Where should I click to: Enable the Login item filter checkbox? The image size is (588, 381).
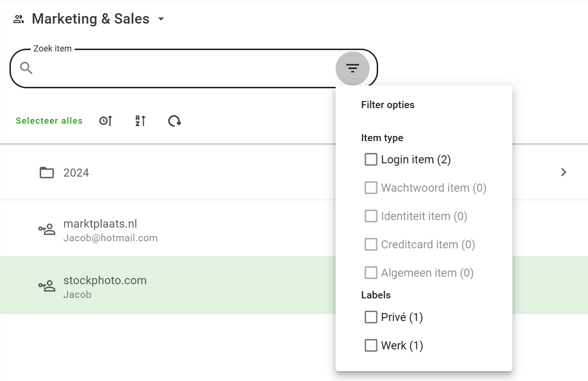(x=371, y=160)
